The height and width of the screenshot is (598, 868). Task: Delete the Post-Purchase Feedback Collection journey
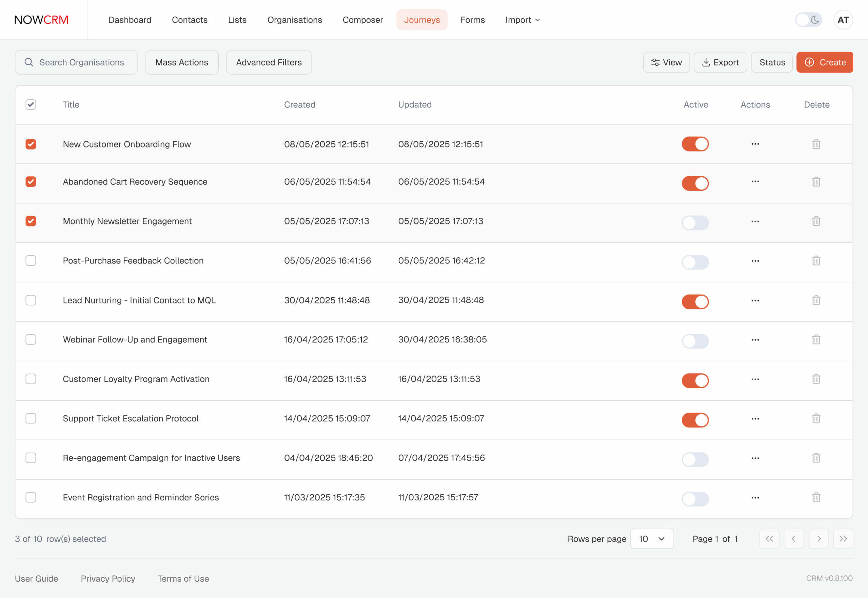pyautogui.click(x=816, y=260)
